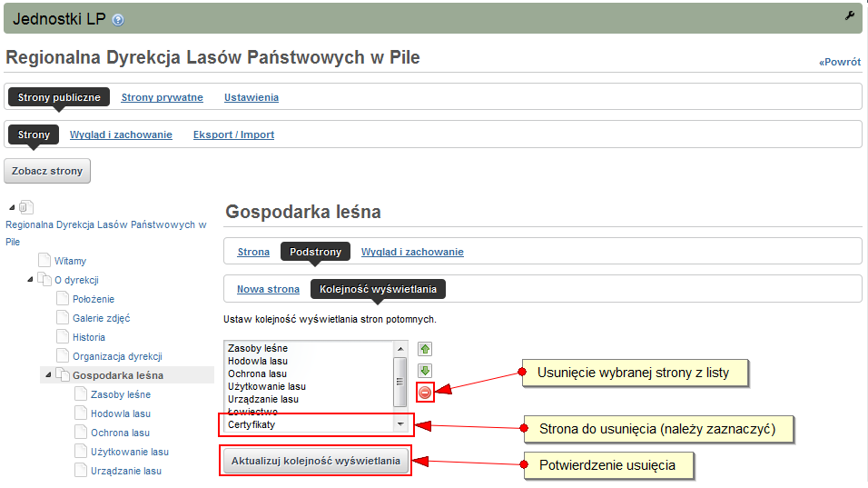
Task: Click page icon next to Zasoby leśne in tree
Action: 81,393
